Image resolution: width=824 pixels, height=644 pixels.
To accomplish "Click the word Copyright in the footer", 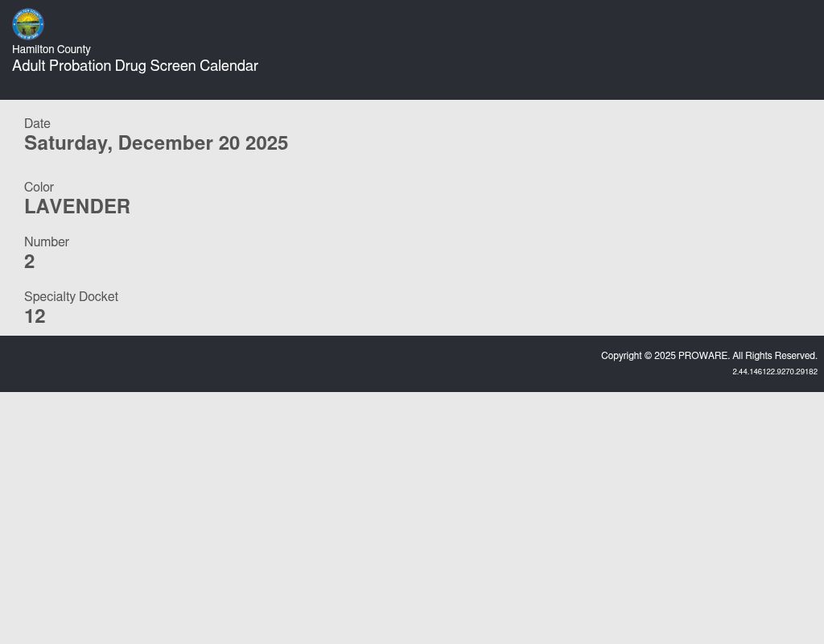I will (x=621, y=356).
